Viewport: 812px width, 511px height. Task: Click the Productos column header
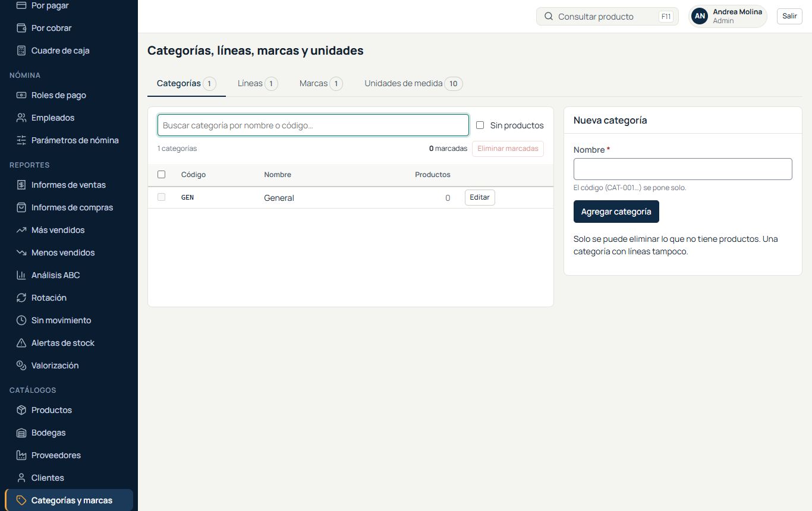point(432,175)
